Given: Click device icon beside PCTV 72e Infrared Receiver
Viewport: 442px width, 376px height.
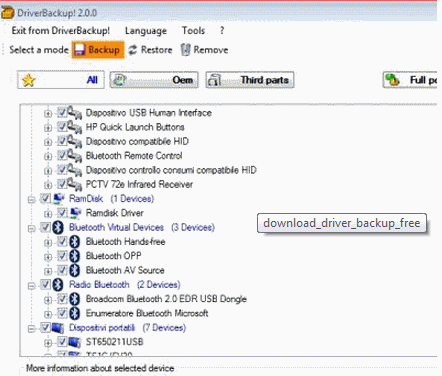Looking at the screenshot, I should click(x=74, y=184).
